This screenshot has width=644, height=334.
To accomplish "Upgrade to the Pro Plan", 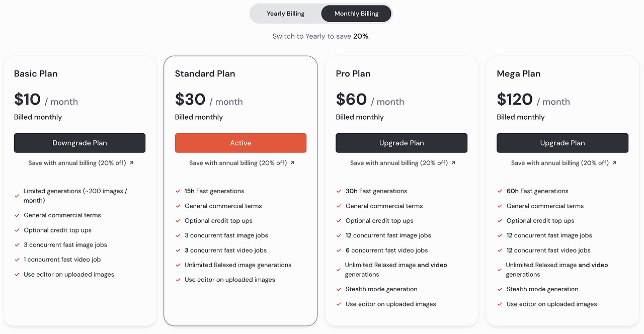I will 401,143.
